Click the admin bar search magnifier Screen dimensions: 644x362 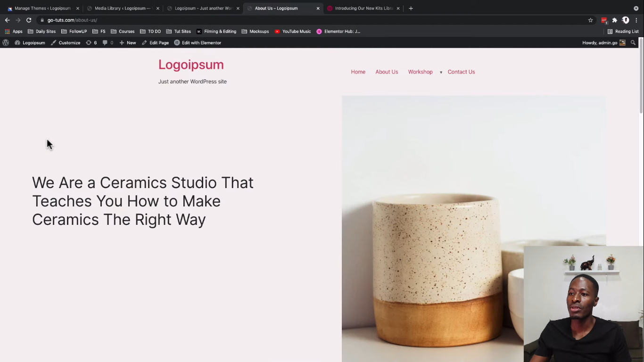pos(633,42)
